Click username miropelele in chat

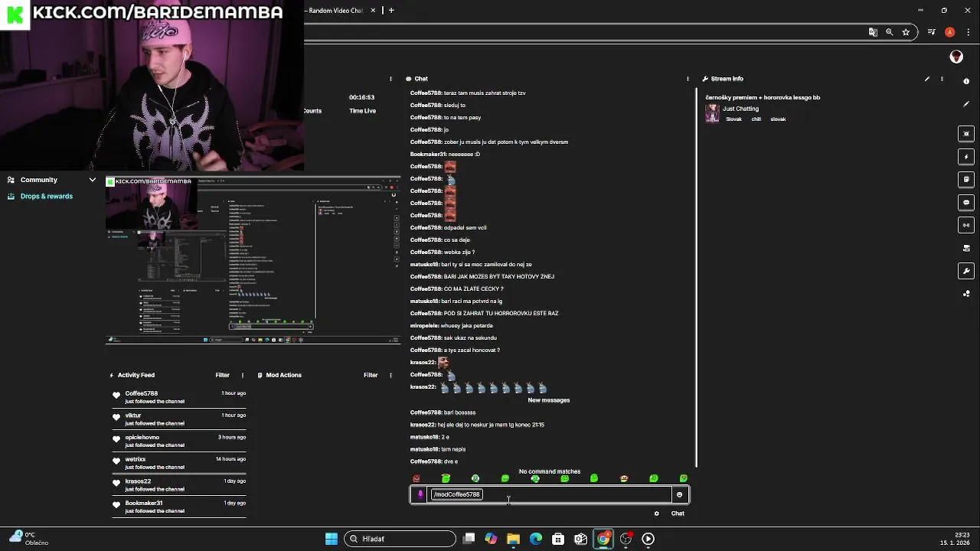click(x=425, y=326)
